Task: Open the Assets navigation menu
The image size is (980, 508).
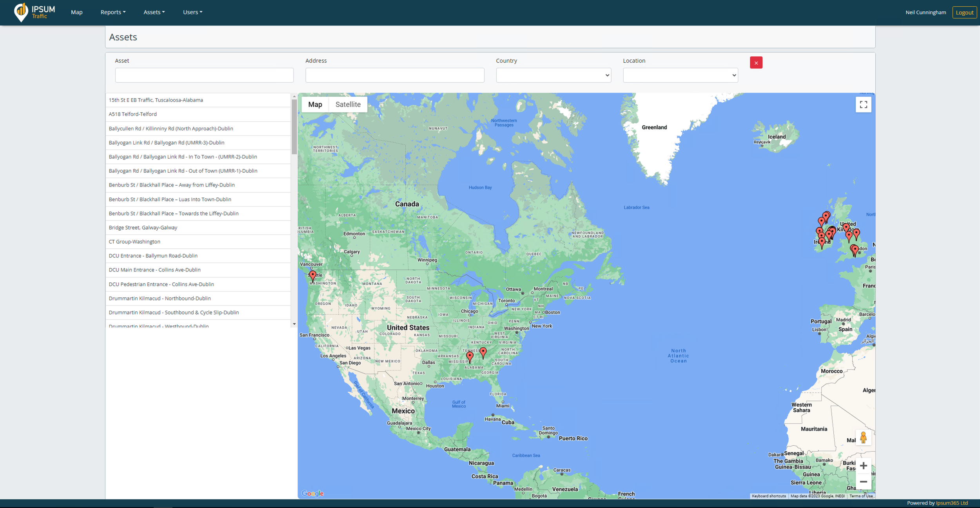Action: (x=154, y=12)
